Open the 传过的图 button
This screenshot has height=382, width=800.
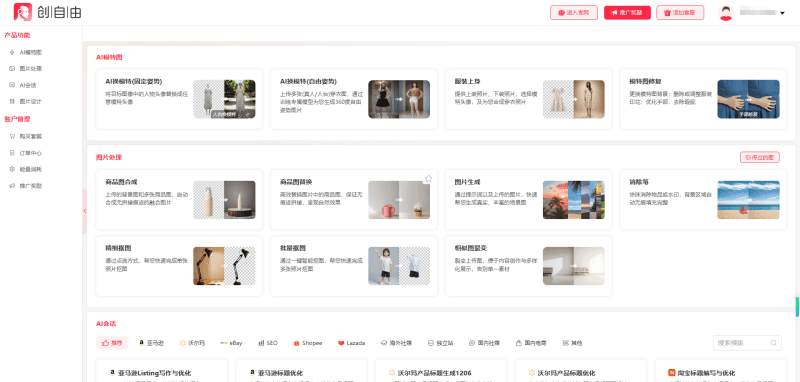pos(760,158)
